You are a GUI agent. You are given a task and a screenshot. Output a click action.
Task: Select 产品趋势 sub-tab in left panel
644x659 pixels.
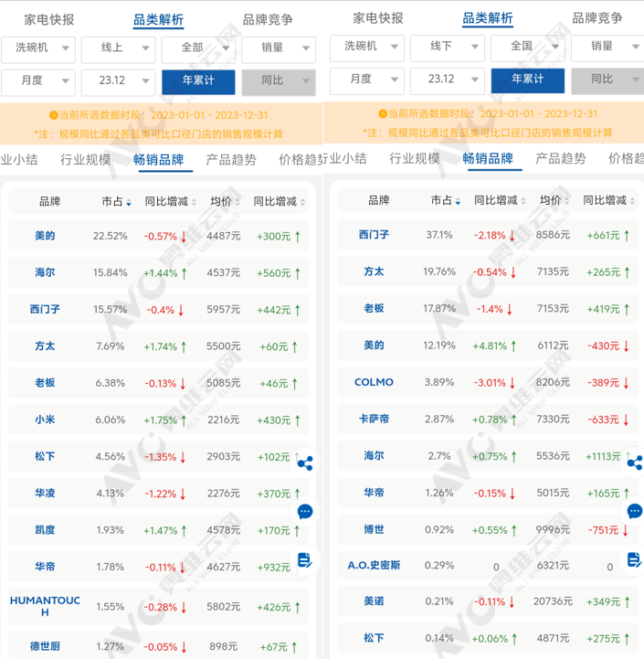[231, 160]
